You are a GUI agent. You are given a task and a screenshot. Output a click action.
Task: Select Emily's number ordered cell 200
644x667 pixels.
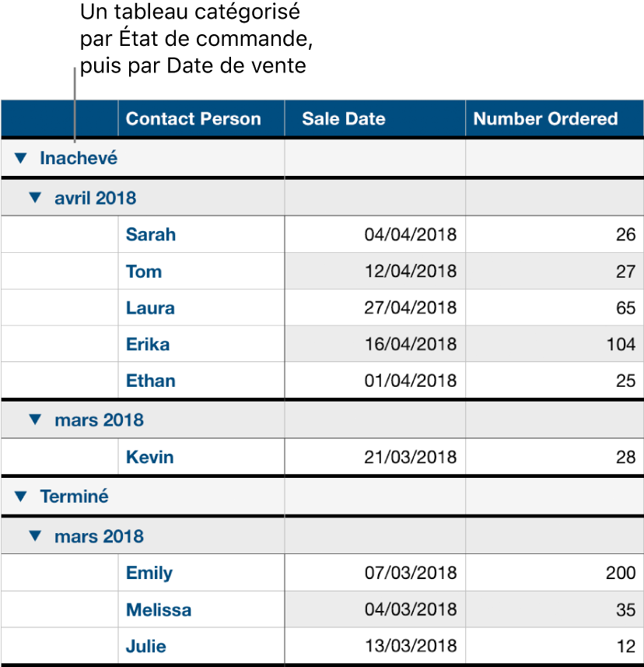click(x=621, y=574)
